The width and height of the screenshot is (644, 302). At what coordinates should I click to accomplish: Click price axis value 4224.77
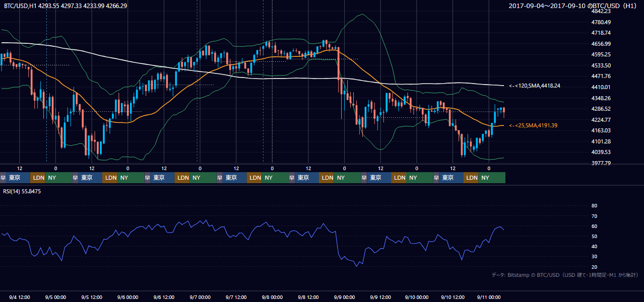pos(601,120)
